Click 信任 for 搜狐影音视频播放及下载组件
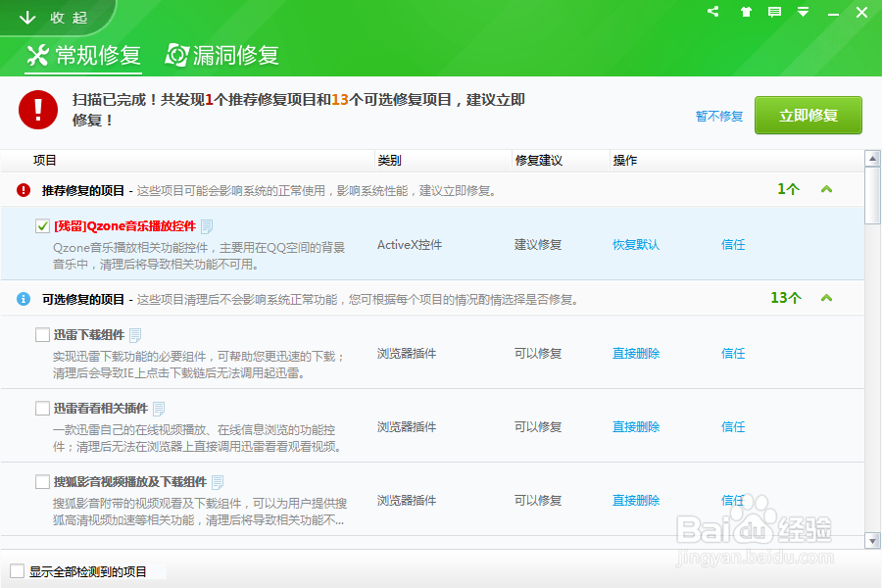This screenshot has height=588, width=882. tap(733, 500)
